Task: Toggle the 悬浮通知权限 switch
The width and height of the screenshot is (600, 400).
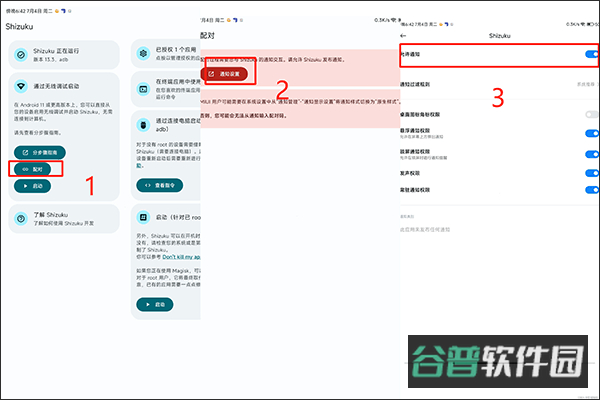Action: pyautogui.click(x=592, y=133)
